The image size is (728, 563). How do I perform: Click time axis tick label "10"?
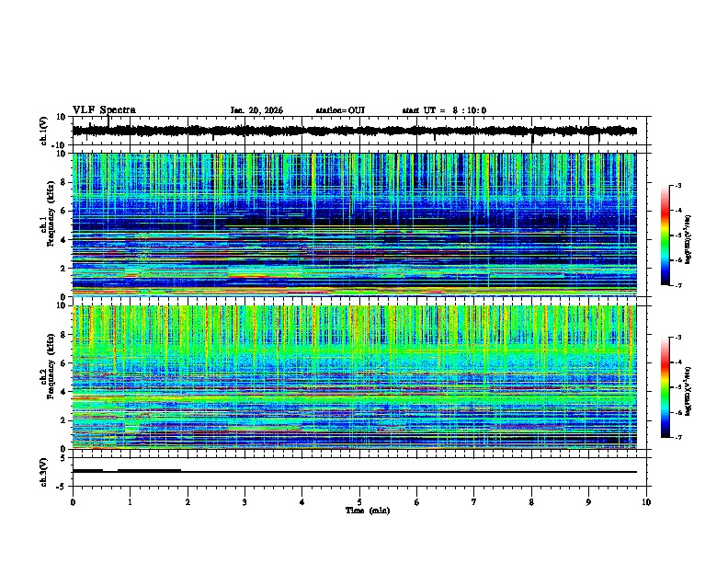pyautogui.click(x=646, y=502)
